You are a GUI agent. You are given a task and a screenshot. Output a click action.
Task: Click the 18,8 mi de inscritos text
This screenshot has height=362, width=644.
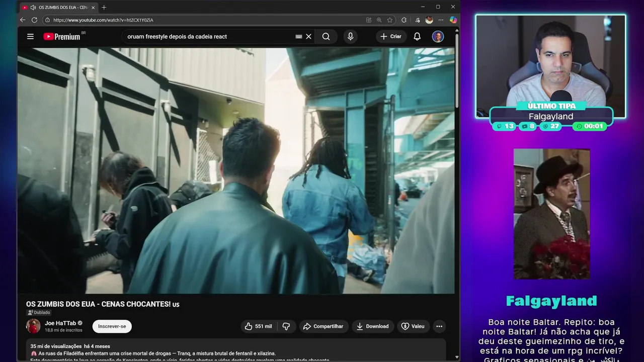coord(63,330)
